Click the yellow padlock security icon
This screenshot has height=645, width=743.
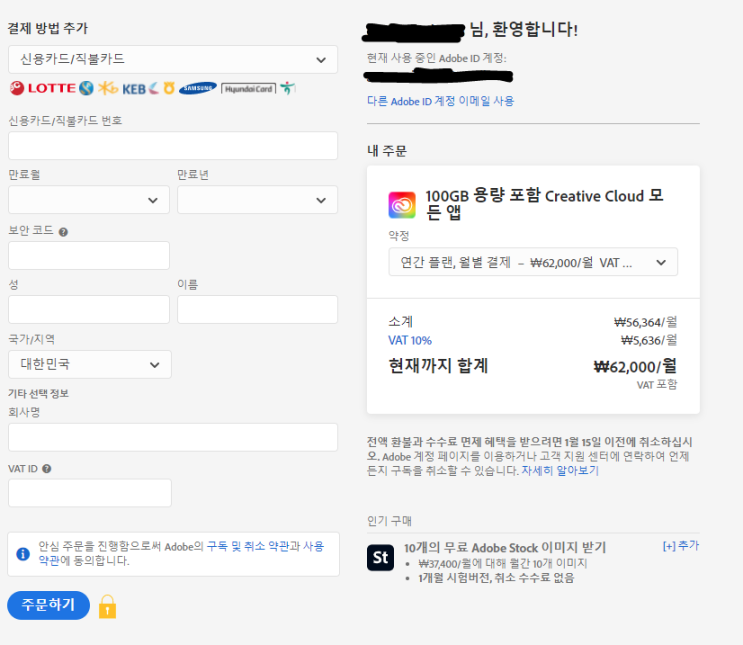click(108, 607)
